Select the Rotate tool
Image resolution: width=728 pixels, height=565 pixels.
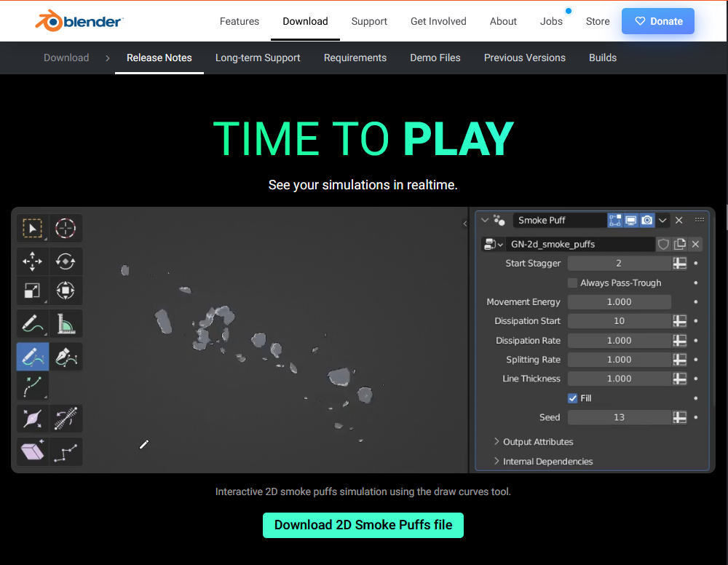point(66,261)
